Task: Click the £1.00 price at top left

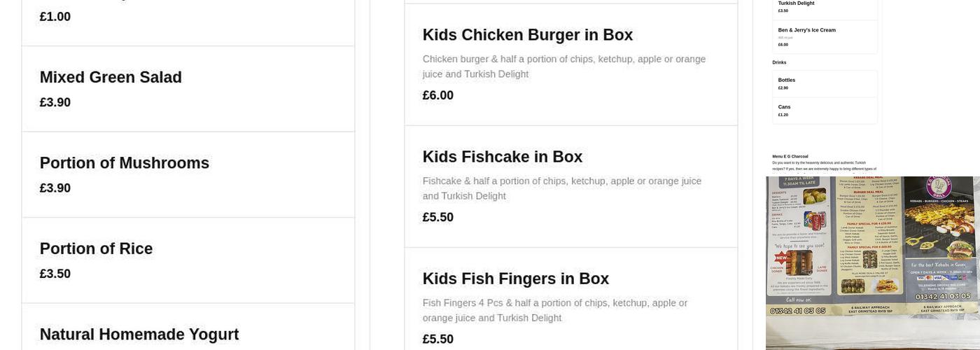Action: (55, 17)
